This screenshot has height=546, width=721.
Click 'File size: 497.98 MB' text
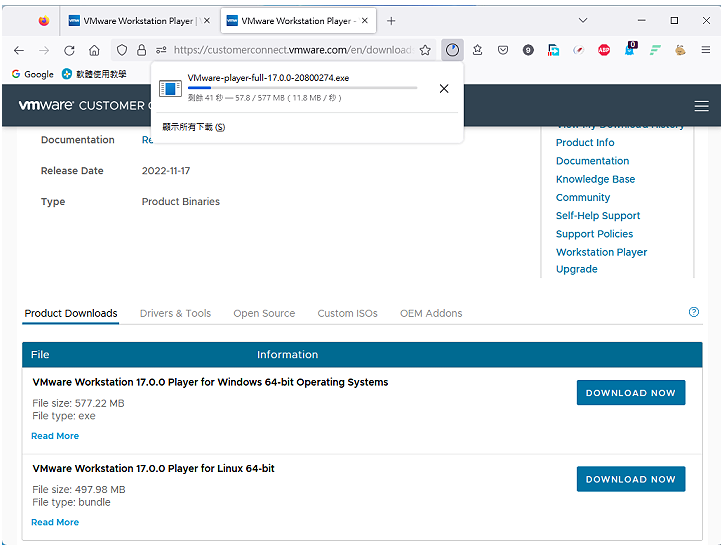coord(79,489)
